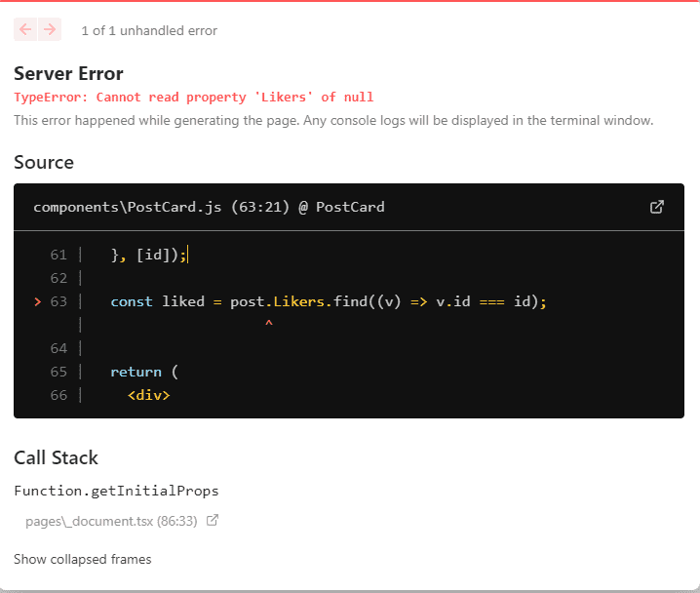This screenshot has width=700, height=593.
Task: Click the <div> tag on line 66
Action: [148, 395]
